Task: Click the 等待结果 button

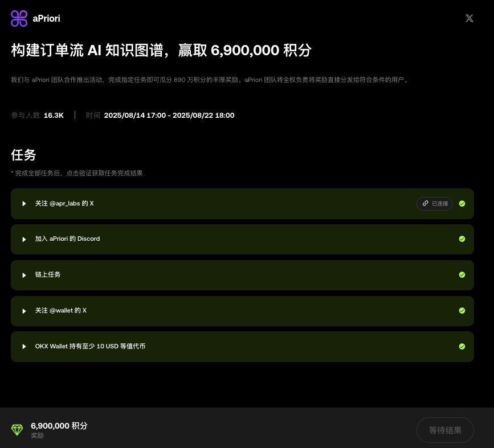Action: (x=445, y=430)
